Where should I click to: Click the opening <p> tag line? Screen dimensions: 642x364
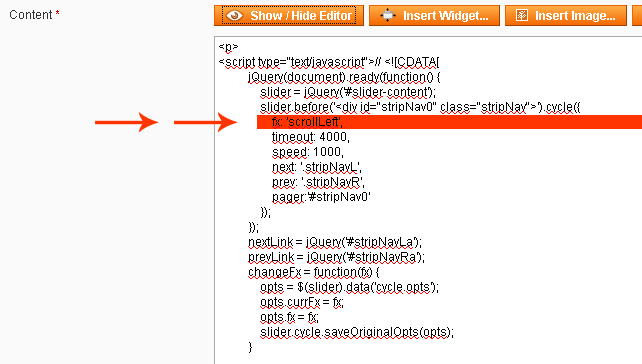click(228, 47)
